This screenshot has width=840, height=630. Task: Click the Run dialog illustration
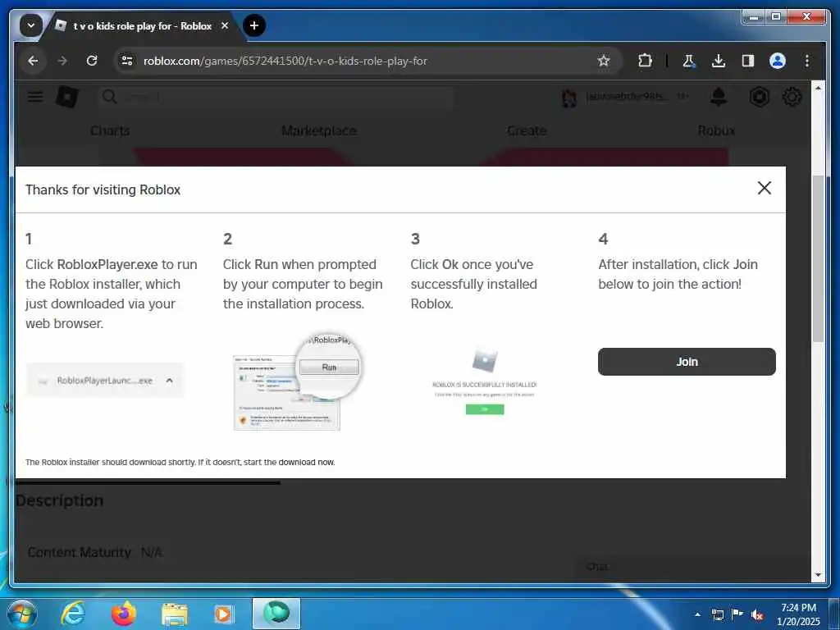coord(298,381)
